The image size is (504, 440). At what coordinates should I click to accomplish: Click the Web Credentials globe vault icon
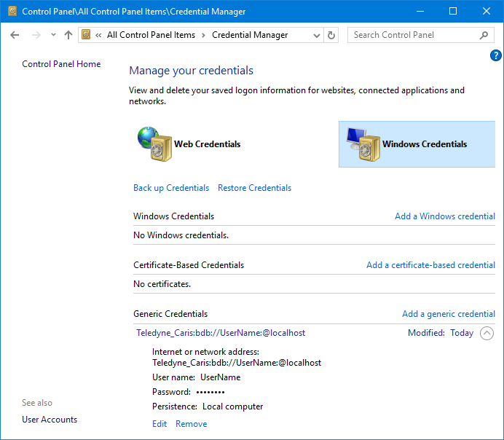[154, 144]
